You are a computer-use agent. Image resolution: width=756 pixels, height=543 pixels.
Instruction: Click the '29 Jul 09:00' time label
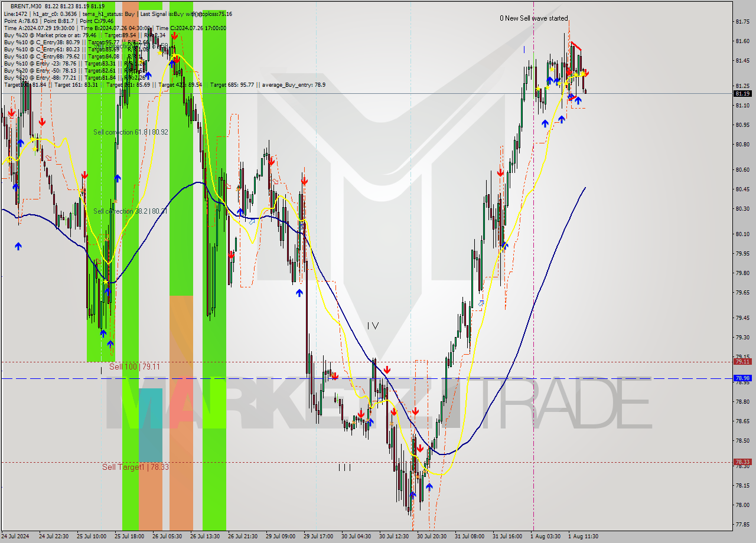click(281, 537)
